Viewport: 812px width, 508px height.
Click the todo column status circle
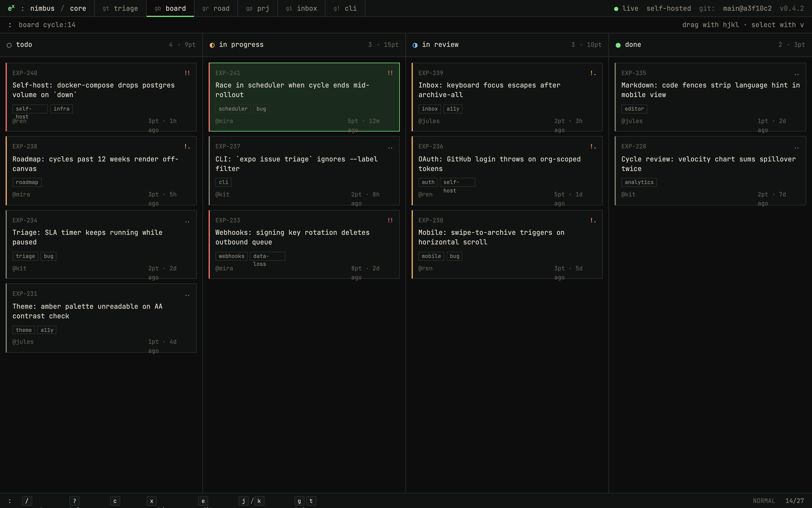(x=9, y=45)
